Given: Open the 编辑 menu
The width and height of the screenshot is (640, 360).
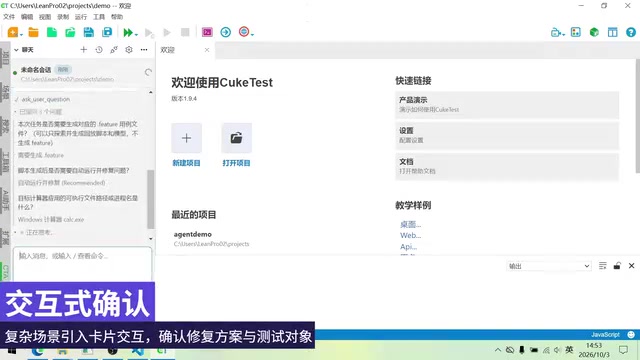Looking at the screenshot, I should (27, 17).
